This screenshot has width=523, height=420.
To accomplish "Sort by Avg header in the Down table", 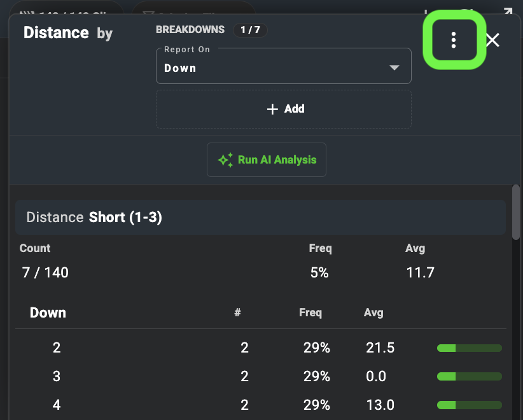I will click(373, 312).
